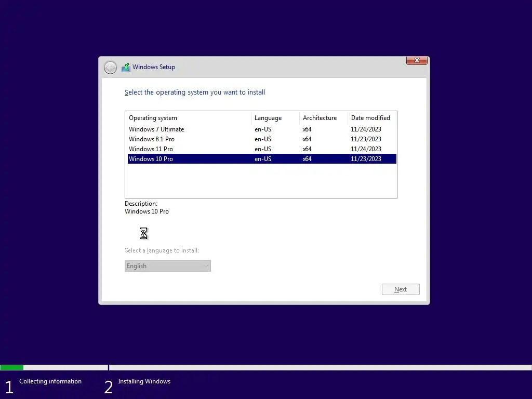
Task: Click the 11/23/2023 date for Windows 8.1 Pro
Action: pyautogui.click(x=366, y=139)
